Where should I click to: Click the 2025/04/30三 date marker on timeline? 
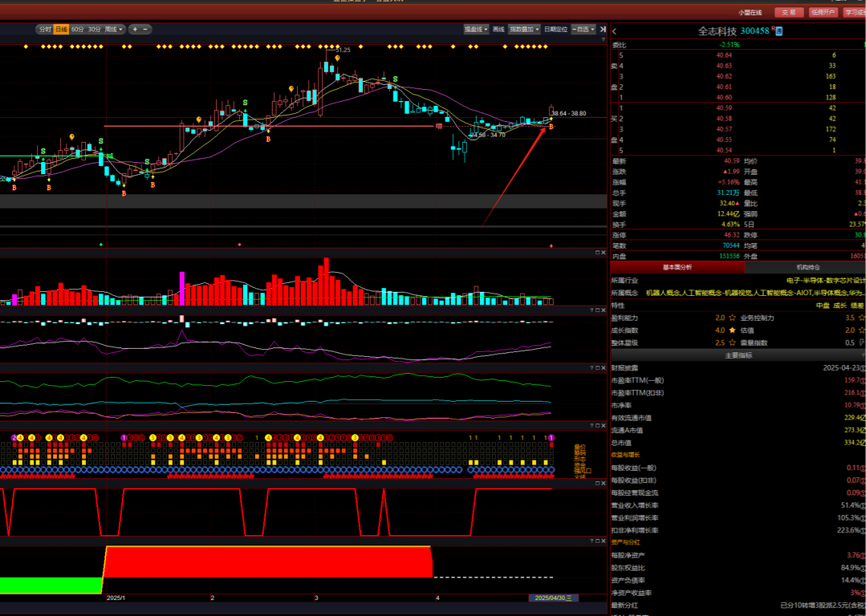point(554,598)
